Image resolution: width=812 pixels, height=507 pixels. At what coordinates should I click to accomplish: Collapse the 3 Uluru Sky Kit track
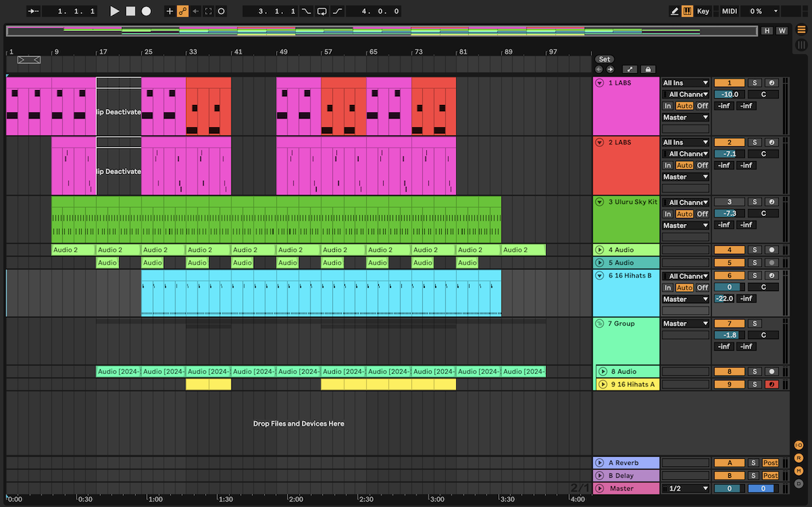tap(600, 202)
